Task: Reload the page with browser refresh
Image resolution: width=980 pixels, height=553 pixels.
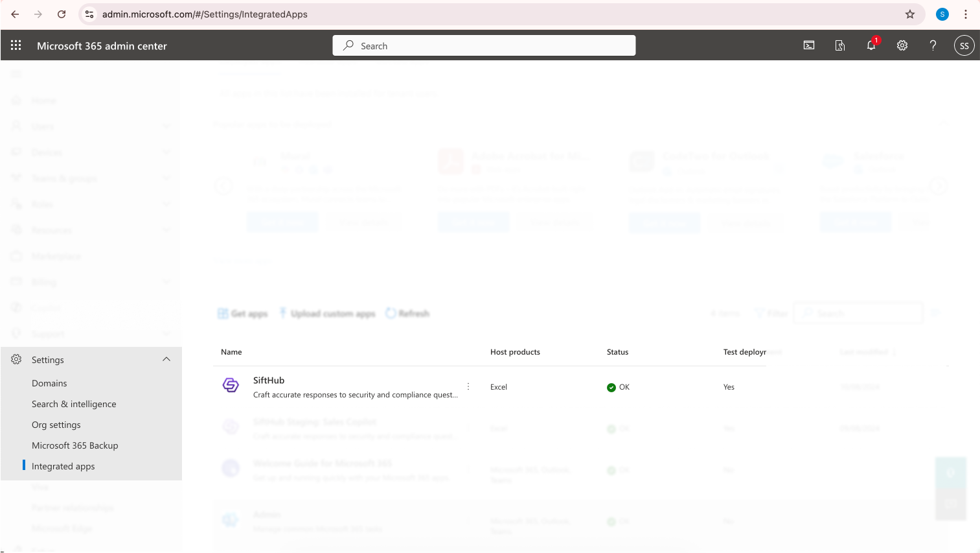Action: pos(62,14)
